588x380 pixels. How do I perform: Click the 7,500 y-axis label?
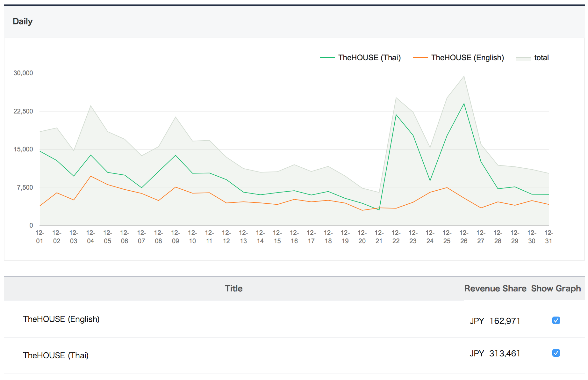coord(25,187)
